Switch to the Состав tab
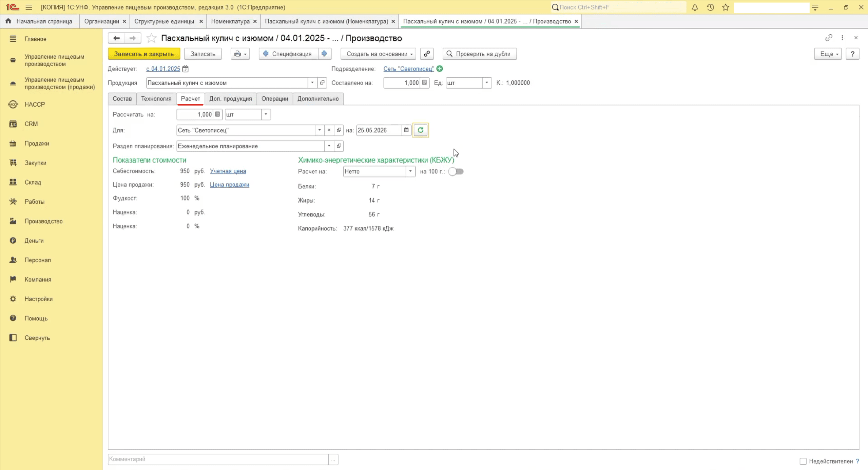Viewport: 868px width, 470px height. (122, 99)
